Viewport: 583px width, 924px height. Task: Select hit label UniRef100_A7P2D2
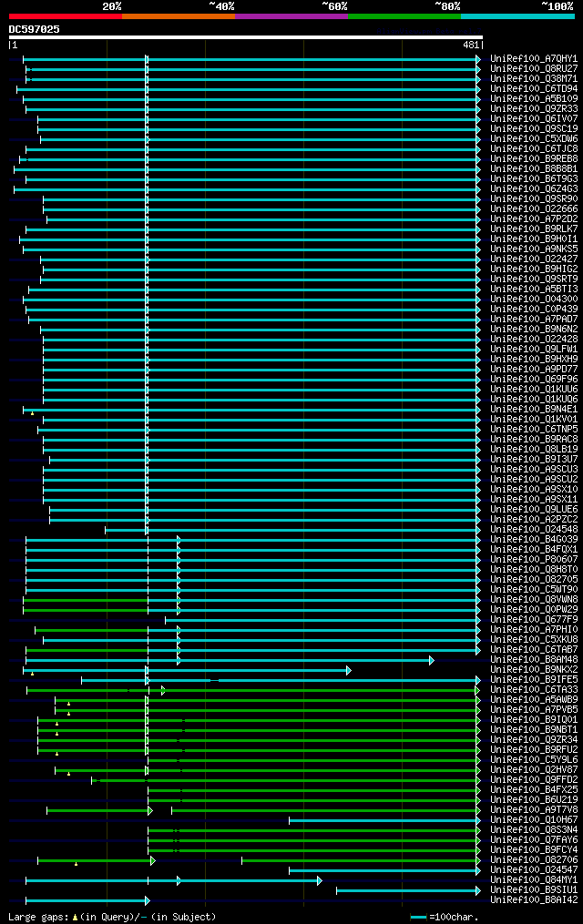[534, 219]
